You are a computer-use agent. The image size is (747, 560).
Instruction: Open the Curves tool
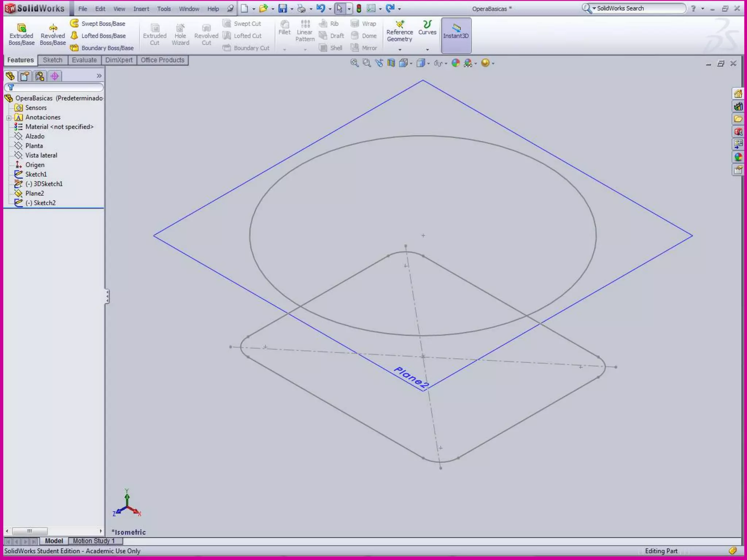pos(427,28)
